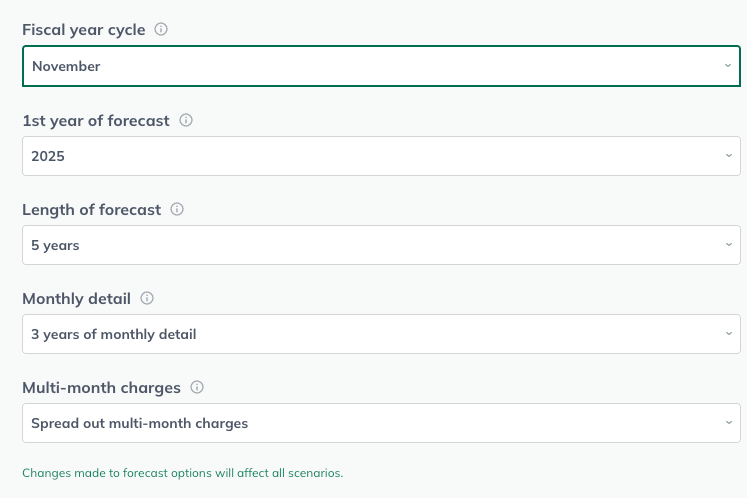Click the chevron in the multi-month charges field
Viewport: 747px width, 498px height.
point(728,423)
